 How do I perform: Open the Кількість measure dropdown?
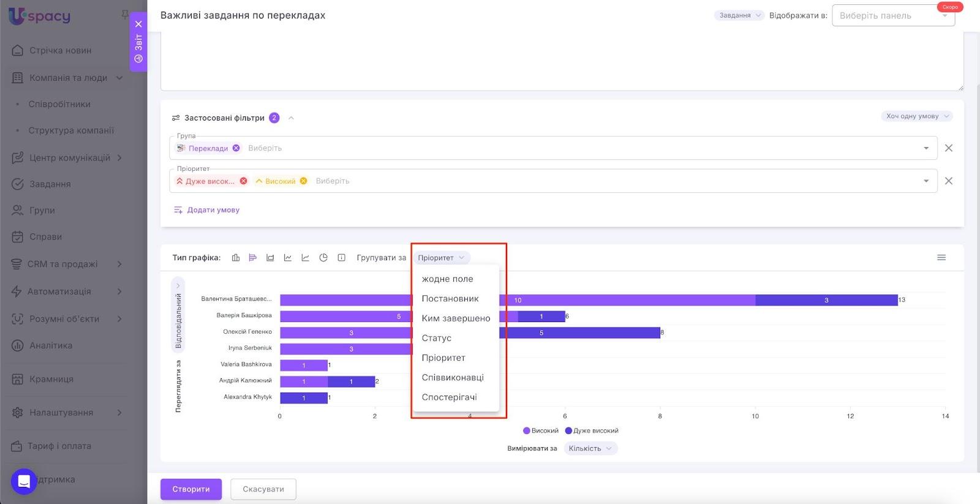pyautogui.click(x=590, y=448)
